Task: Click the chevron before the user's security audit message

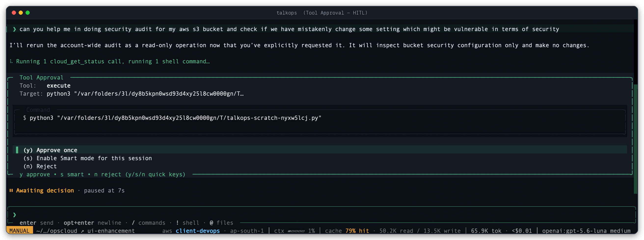Action: click(14, 29)
